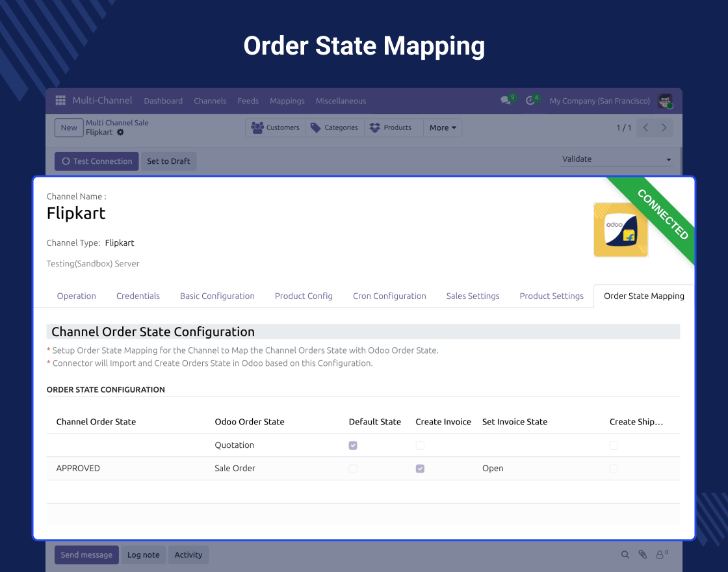Screen dimensions: 728x572
Task: Click Set to Draft button
Action: click(168, 161)
